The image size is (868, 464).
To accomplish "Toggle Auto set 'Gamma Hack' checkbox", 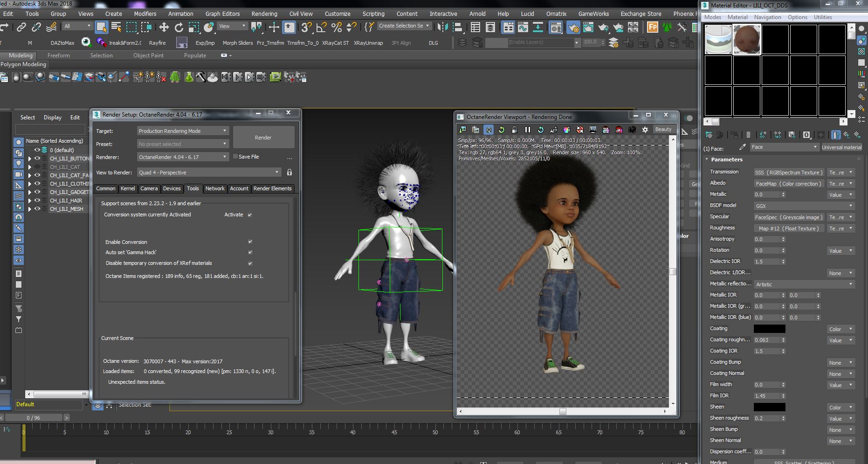I will click(250, 252).
